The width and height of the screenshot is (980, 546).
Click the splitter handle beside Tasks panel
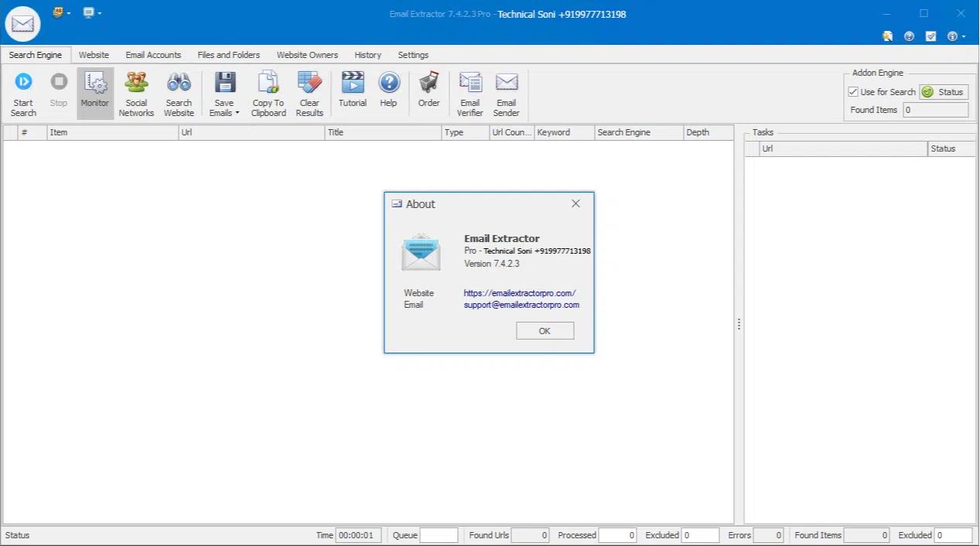click(x=739, y=325)
